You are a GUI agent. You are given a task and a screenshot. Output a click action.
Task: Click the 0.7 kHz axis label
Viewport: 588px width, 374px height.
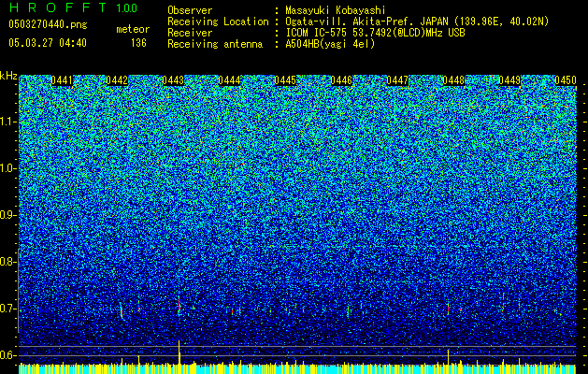(x=7, y=309)
